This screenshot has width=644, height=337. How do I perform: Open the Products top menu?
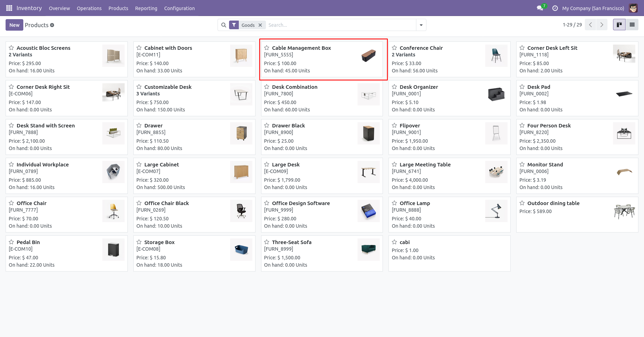[x=118, y=8]
